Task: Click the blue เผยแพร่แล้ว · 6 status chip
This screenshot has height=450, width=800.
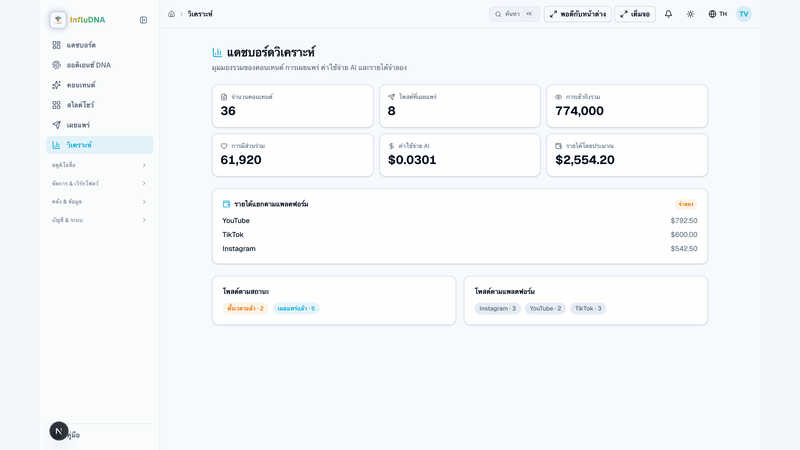Action: 296,308
